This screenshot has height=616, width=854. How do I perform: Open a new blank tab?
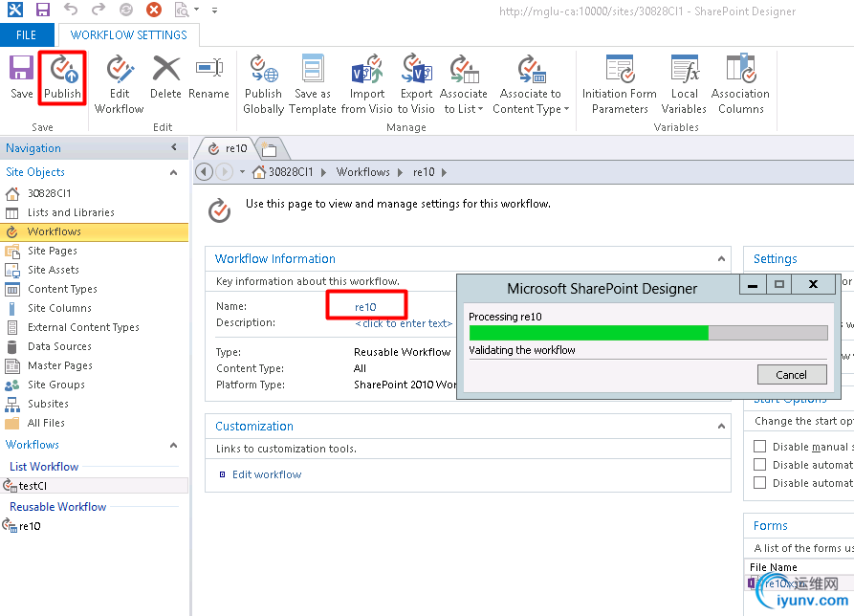coord(269,148)
